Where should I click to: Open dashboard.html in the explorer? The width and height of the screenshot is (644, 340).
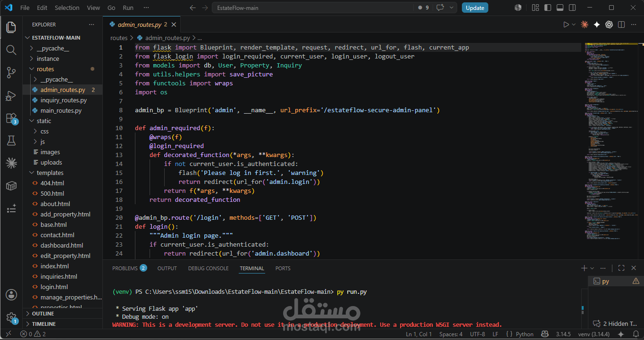point(62,245)
